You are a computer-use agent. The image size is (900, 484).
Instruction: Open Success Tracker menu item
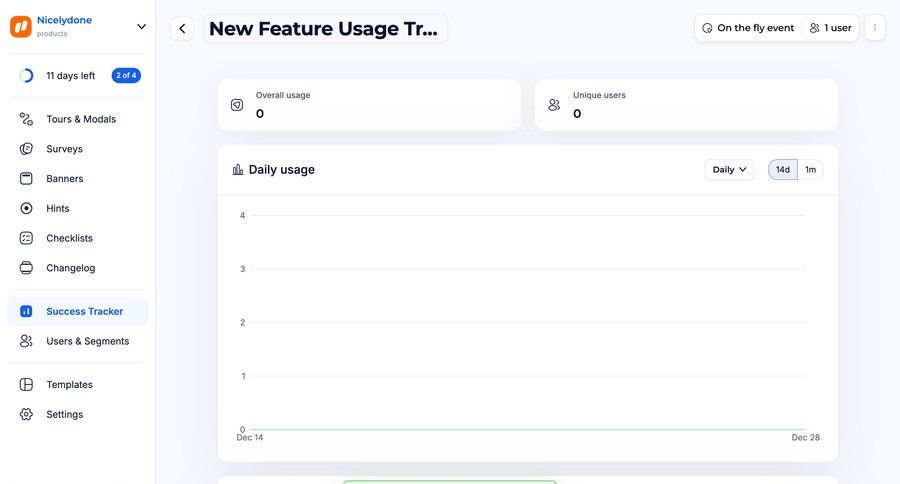point(77,311)
